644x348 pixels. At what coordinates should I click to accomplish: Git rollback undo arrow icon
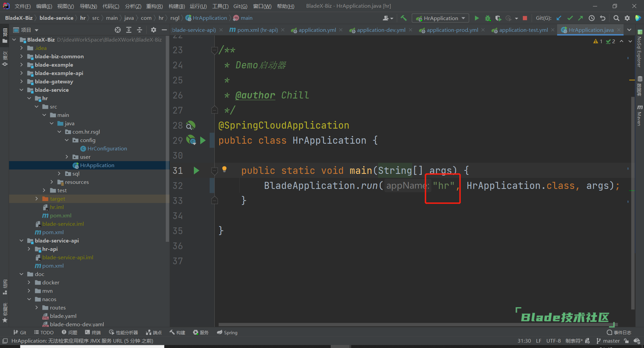tap(603, 18)
